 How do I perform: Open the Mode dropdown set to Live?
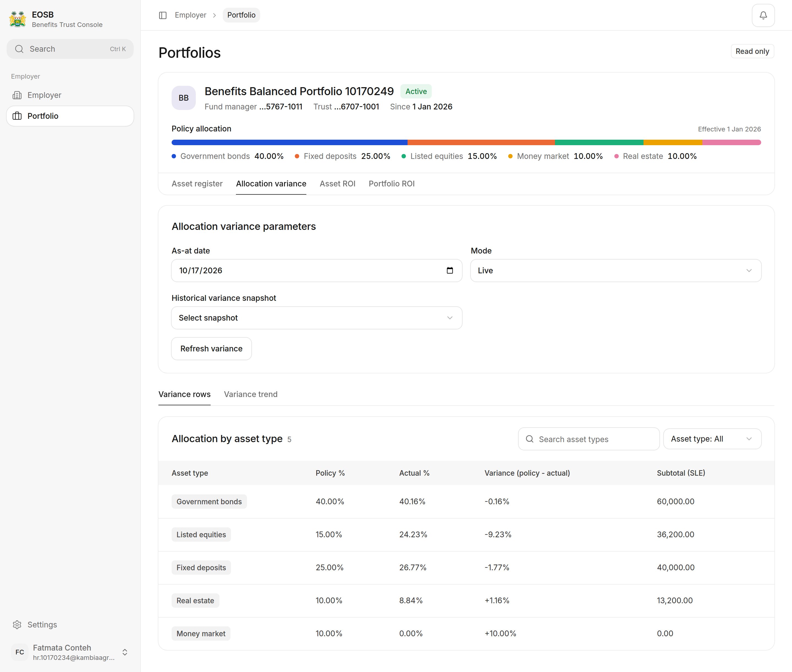(616, 271)
